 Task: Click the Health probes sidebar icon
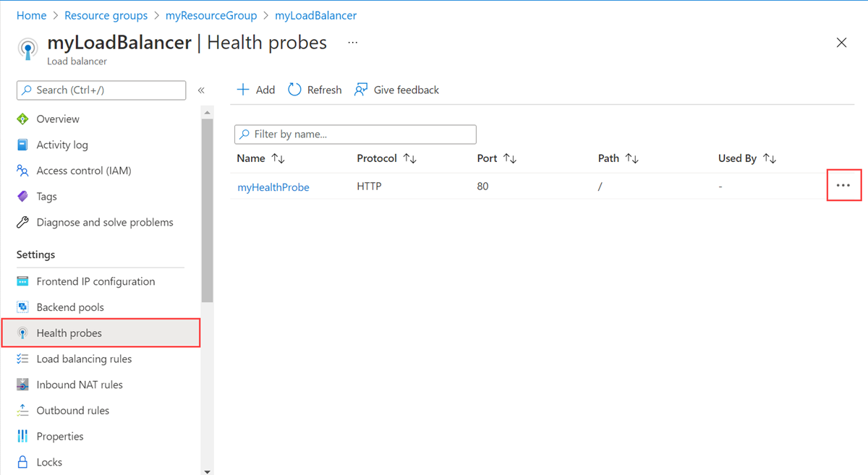(x=22, y=333)
